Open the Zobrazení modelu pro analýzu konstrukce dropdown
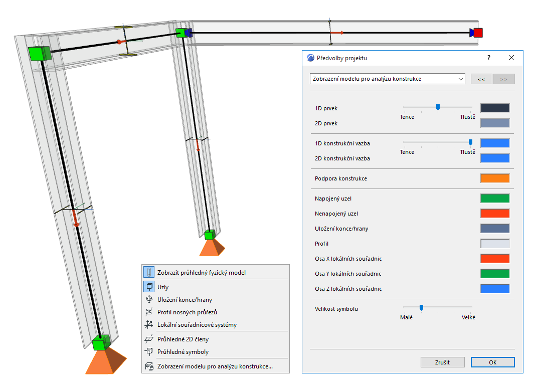The height and width of the screenshot is (392, 540). 388,79
